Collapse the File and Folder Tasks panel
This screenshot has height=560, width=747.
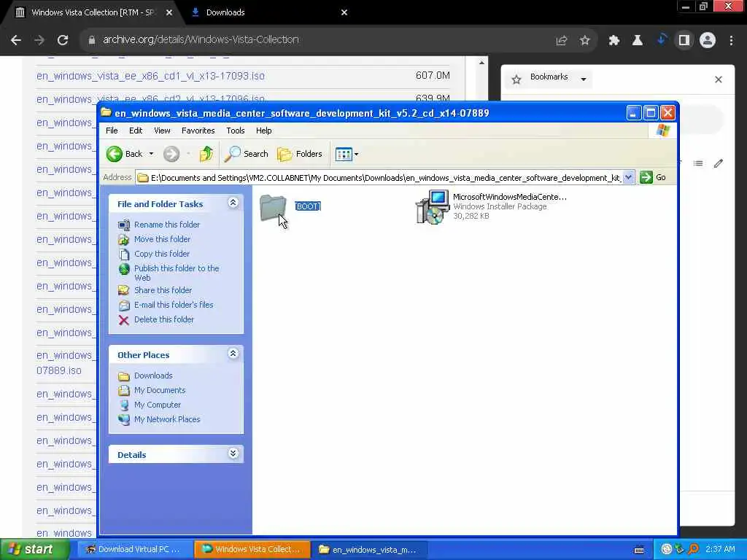click(x=233, y=203)
